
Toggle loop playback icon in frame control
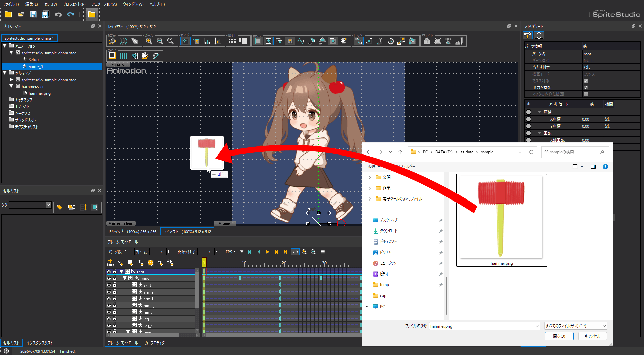coord(295,252)
